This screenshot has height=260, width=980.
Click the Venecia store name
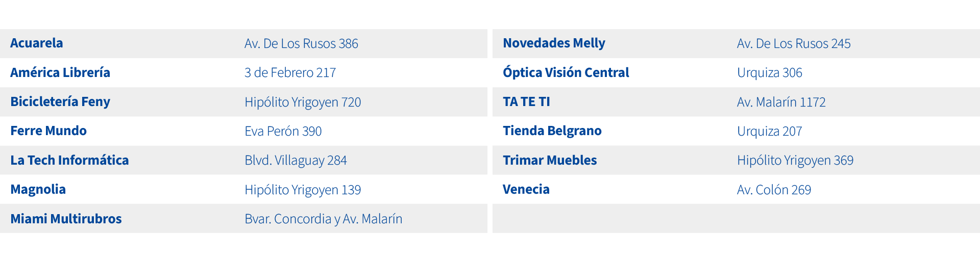coord(526,190)
